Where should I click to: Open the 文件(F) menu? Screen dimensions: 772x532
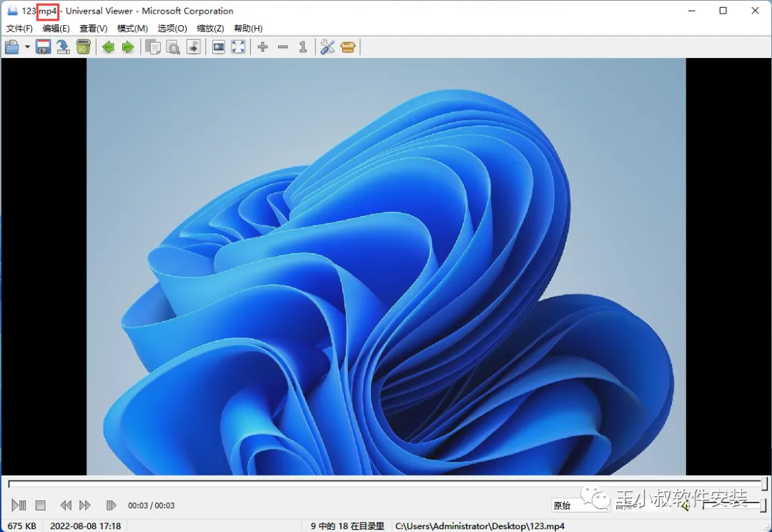click(19, 29)
